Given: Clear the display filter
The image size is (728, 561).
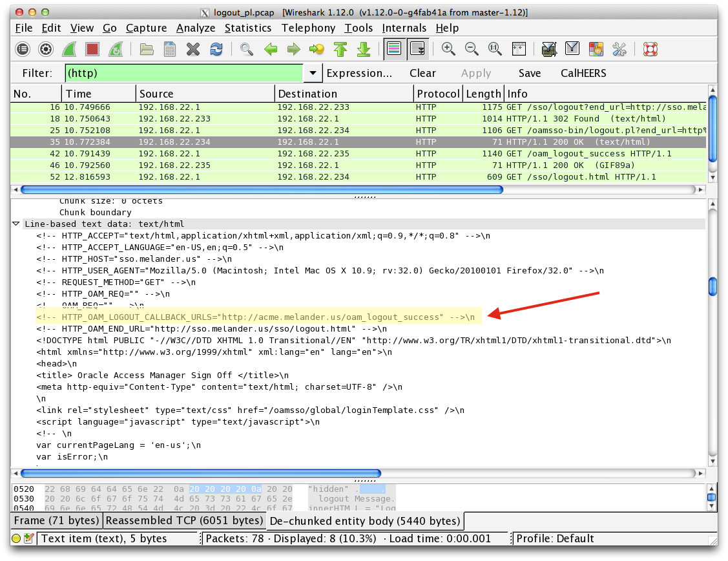Looking at the screenshot, I should pos(422,74).
